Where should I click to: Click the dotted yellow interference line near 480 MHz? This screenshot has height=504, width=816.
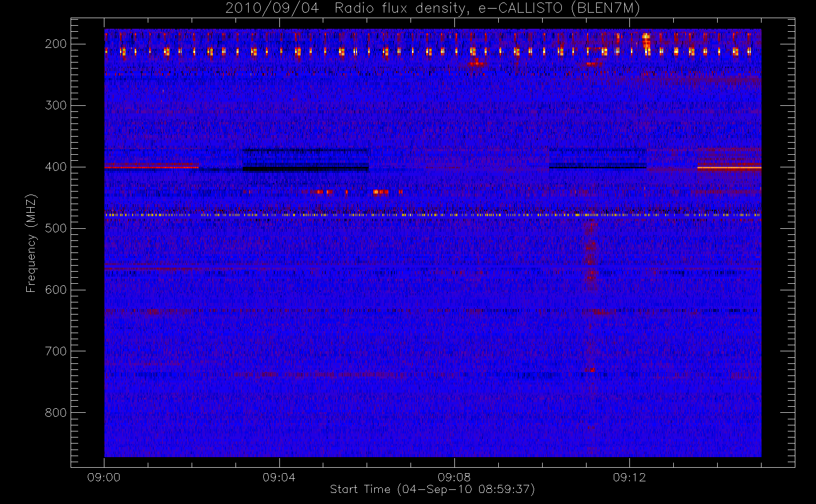433,215
